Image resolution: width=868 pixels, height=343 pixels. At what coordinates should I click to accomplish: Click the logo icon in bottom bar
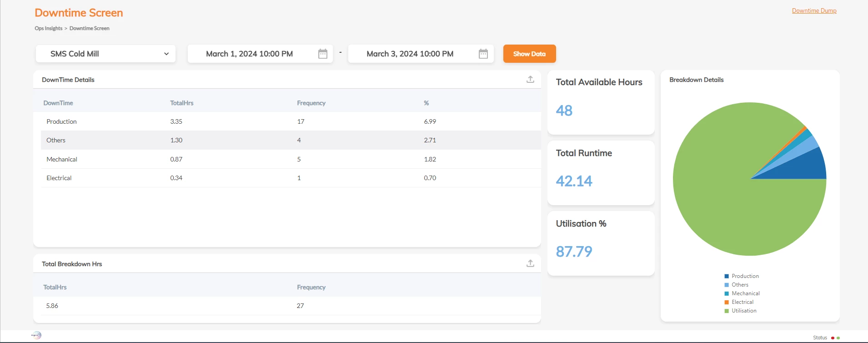coord(36,335)
